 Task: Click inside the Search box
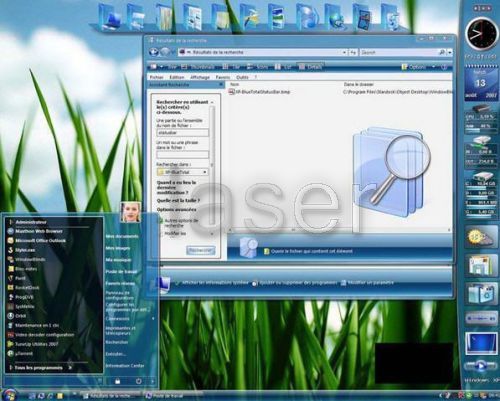398,52
